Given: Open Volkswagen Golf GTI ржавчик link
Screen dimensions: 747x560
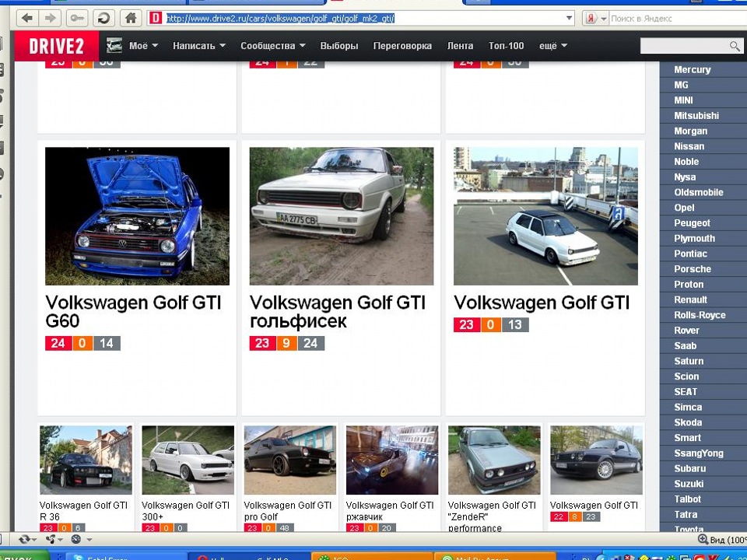Looking at the screenshot, I should [x=390, y=510].
